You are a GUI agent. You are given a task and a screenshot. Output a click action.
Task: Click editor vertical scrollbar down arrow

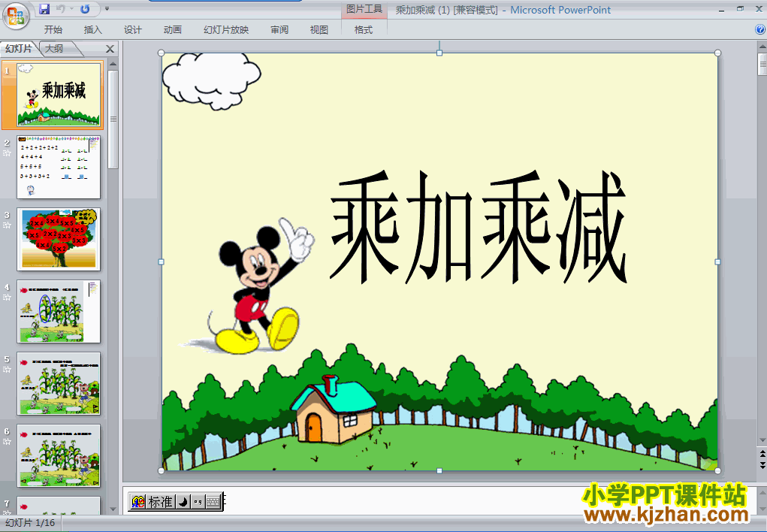tap(762, 440)
